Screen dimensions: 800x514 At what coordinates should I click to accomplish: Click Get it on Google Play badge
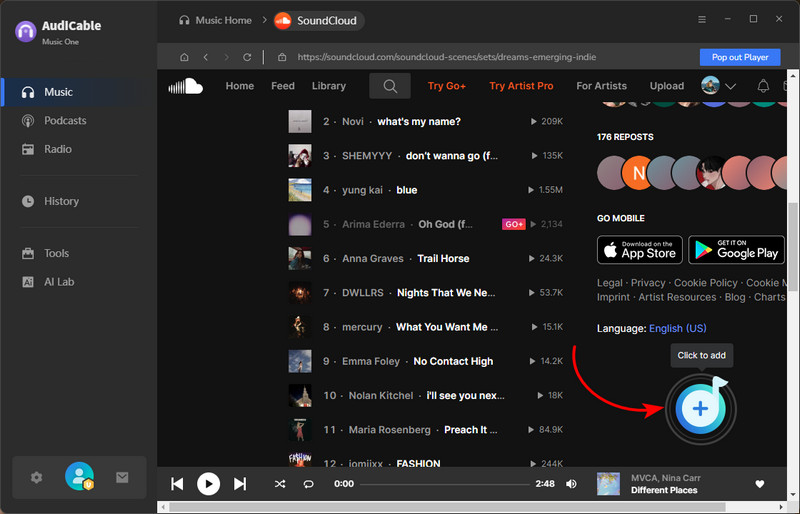pos(736,250)
